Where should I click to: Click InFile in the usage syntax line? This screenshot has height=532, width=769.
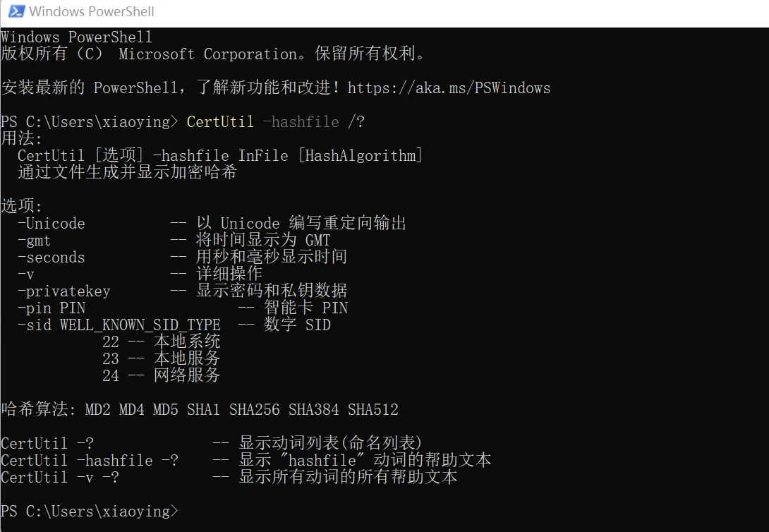pos(262,156)
